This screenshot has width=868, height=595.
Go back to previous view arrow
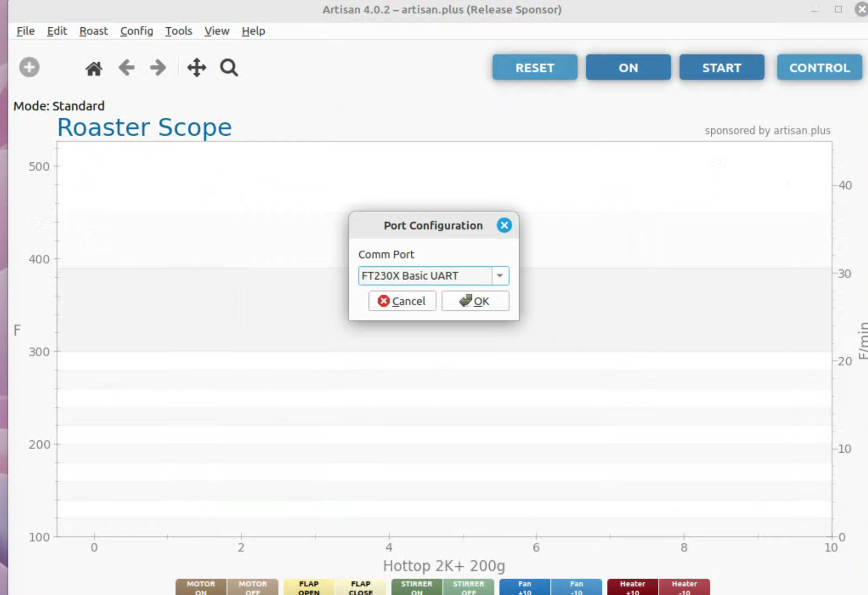[126, 68]
